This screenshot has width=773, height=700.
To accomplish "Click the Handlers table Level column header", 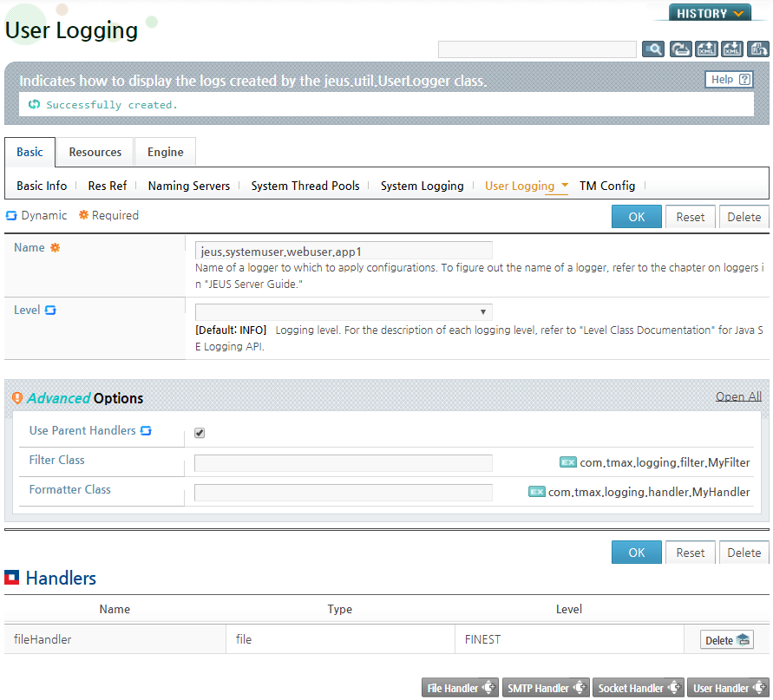I will click(x=569, y=609).
